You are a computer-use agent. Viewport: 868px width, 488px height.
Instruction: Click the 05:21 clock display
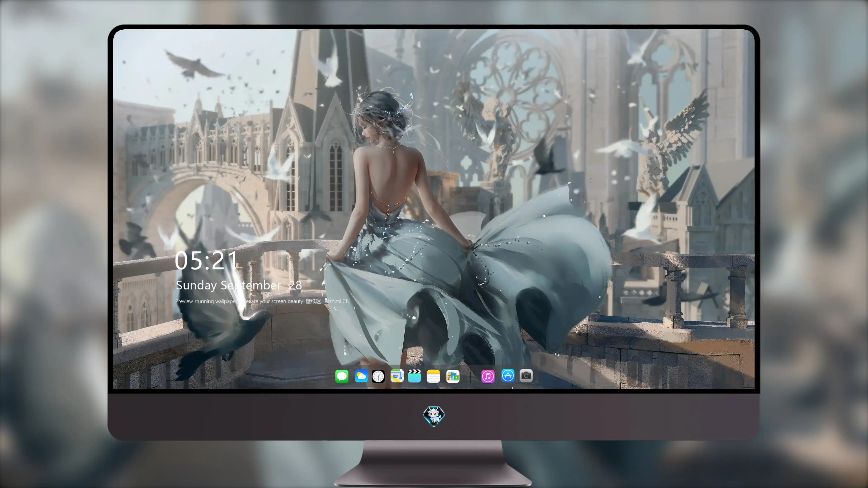click(206, 260)
